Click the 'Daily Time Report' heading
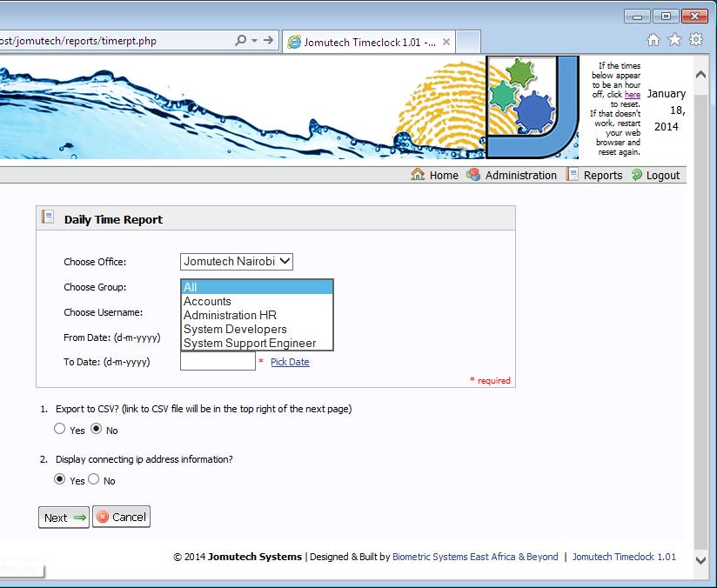 pyautogui.click(x=113, y=219)
